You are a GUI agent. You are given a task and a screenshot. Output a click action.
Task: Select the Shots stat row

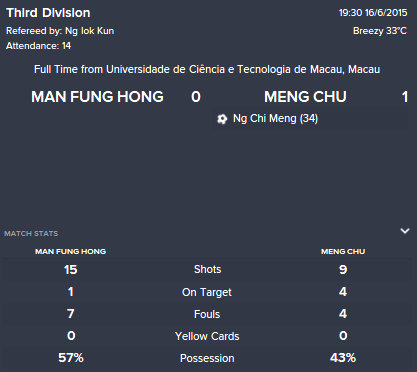[207, 269]
